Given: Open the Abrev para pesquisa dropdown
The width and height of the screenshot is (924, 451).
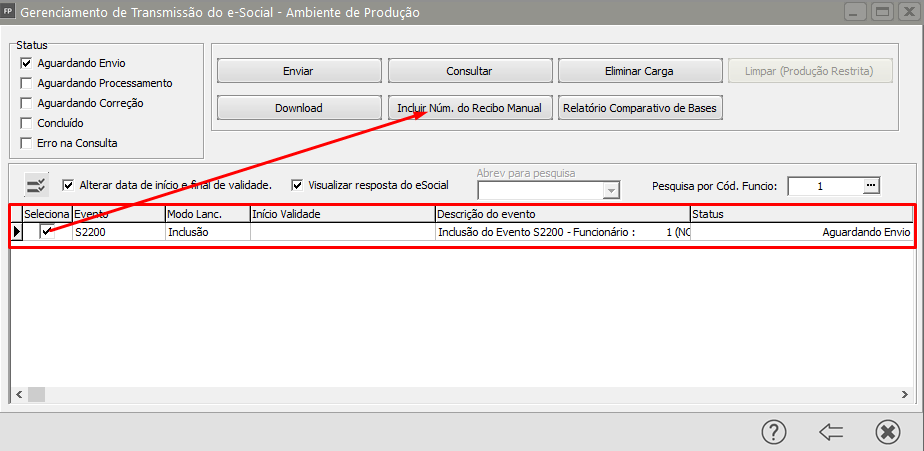Looking at the screenshot, I should click(611, 190).
